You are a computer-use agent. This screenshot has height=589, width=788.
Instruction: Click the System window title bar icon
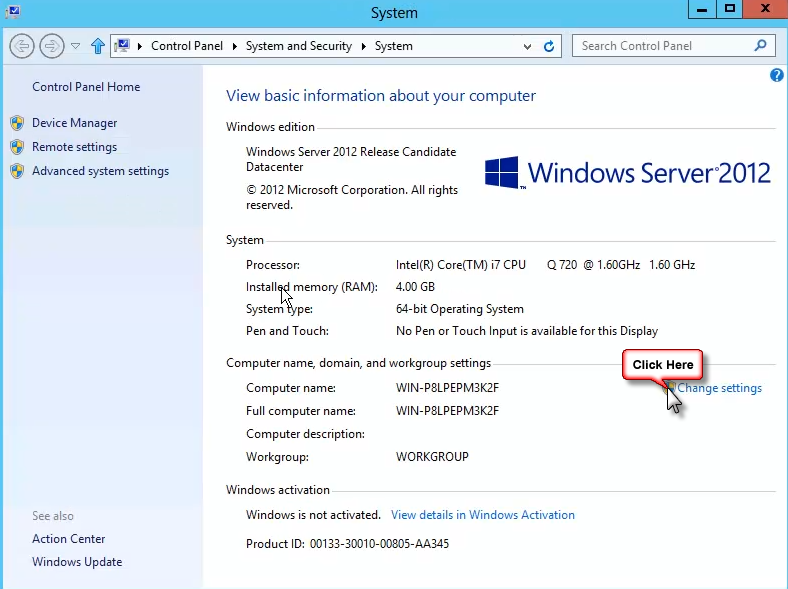[12, 11]
